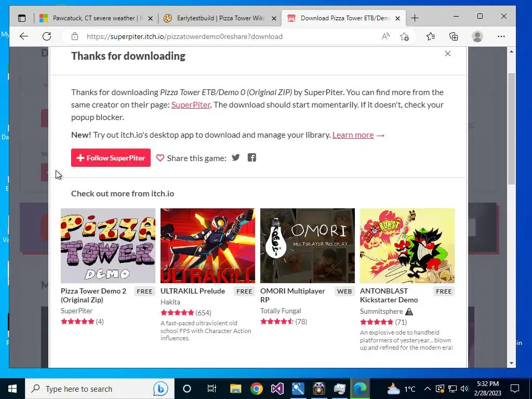The height and width of the screenshot is (399, 532).
Task: Open the network icon in tray
Action: 453,389
